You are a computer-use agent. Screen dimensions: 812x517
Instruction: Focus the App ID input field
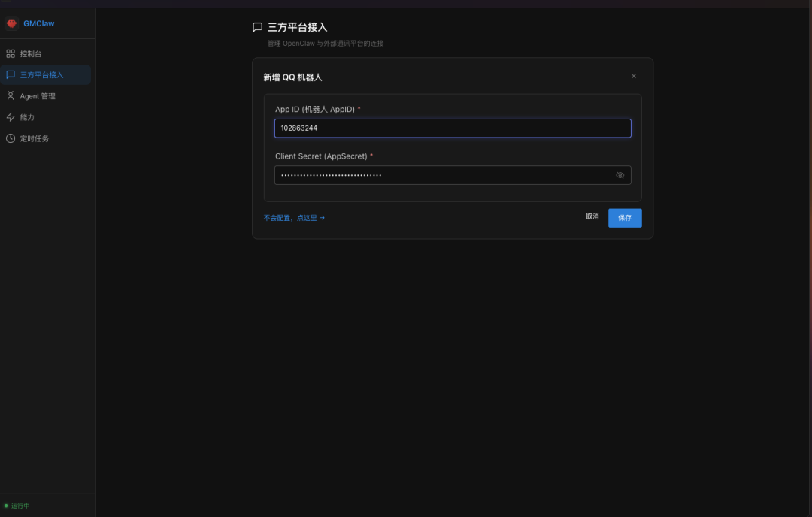tap(453, 128)
